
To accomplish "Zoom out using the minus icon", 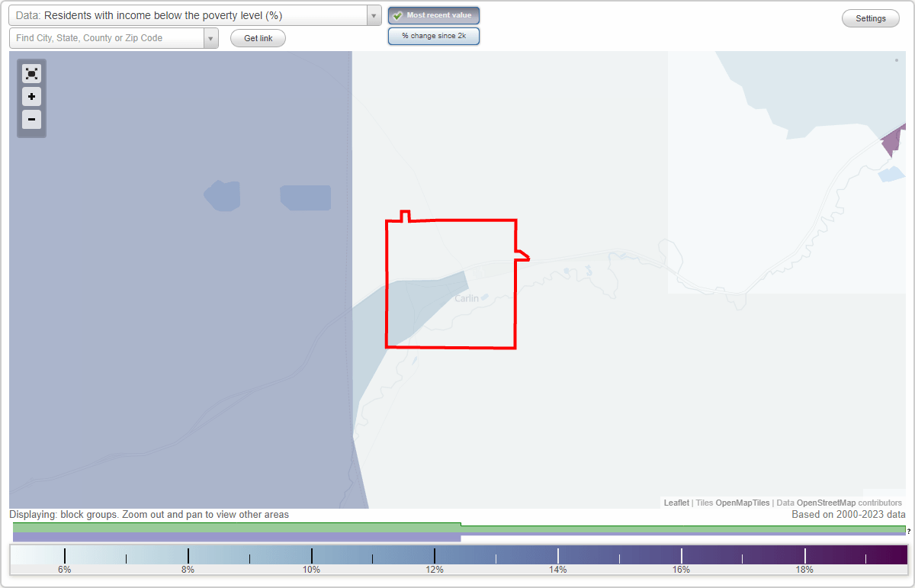I will (31, 119).
